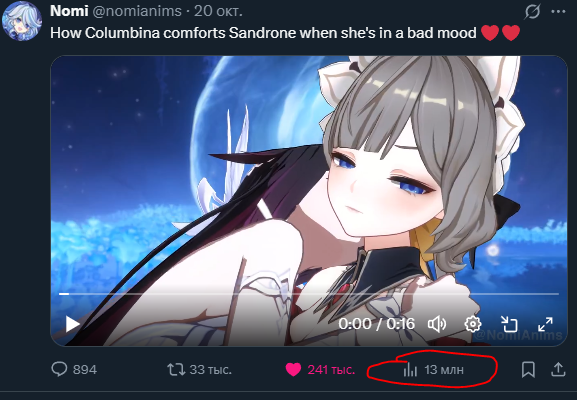
Task: Repost using the 33 тыс. retweet icon
Action: click(x=176, y=369)
